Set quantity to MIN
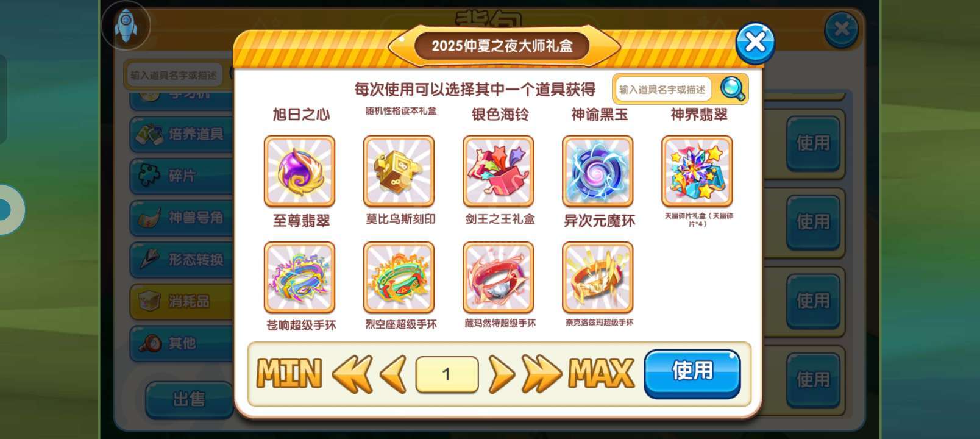The width and height of the screenshot is (980, 439). [289, 373]
